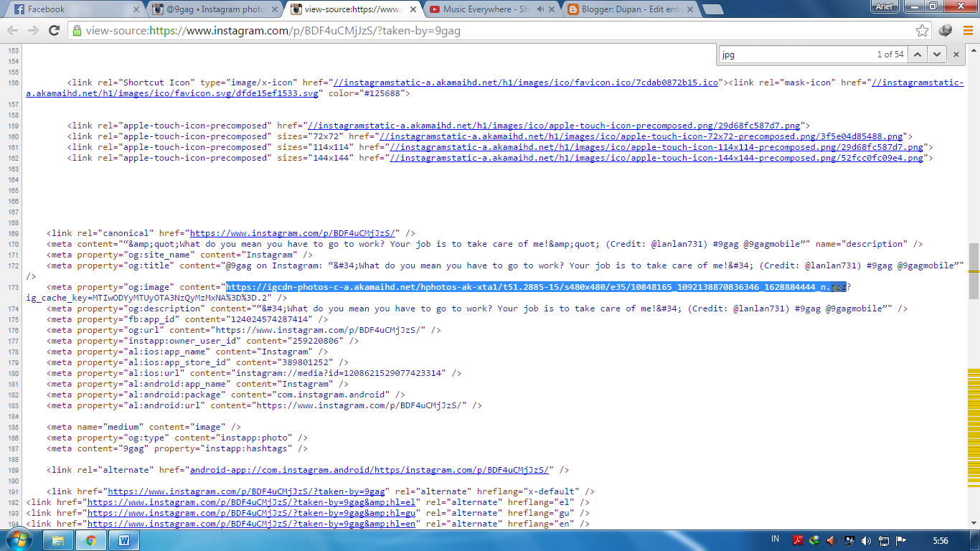Click the globe icon beside the address bar
The width and height of the screenshot is (980, 551).
click(x=946, y=30)
